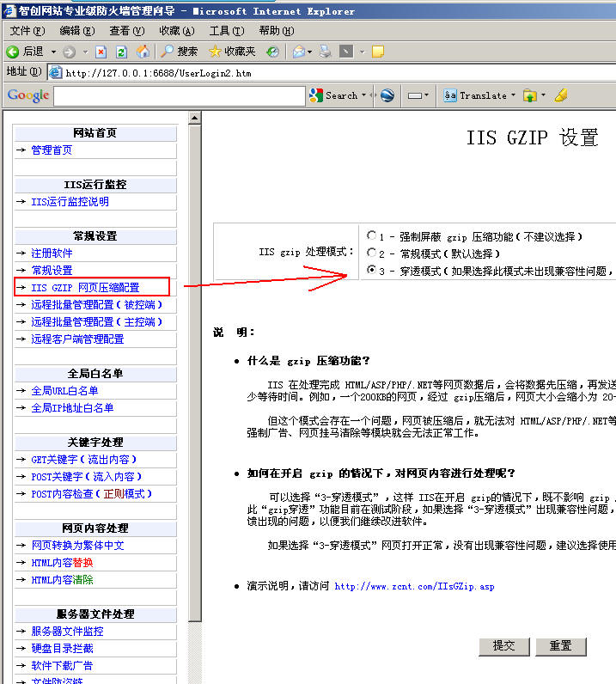Click the 提交 submit button

pos(503,646)
